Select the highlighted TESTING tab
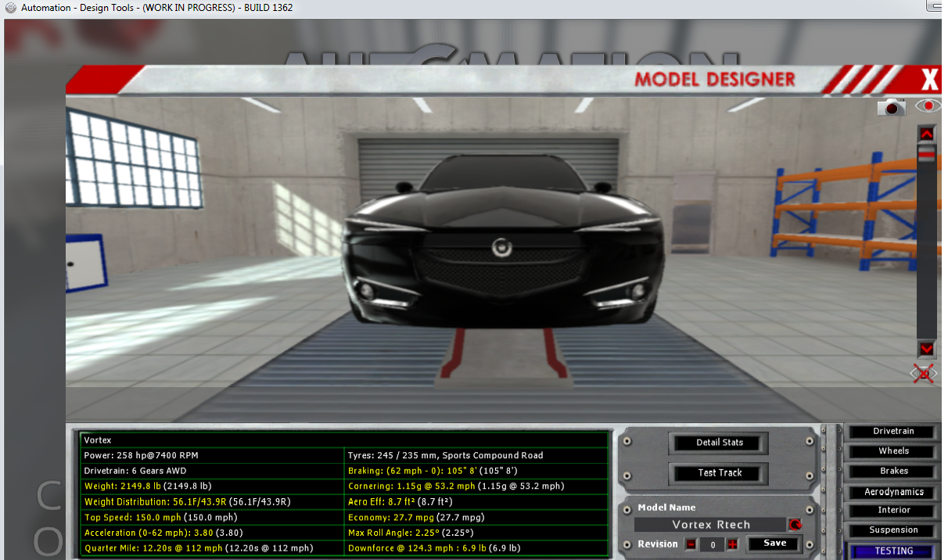Viewport: 948px width, 560px height. 893,551
